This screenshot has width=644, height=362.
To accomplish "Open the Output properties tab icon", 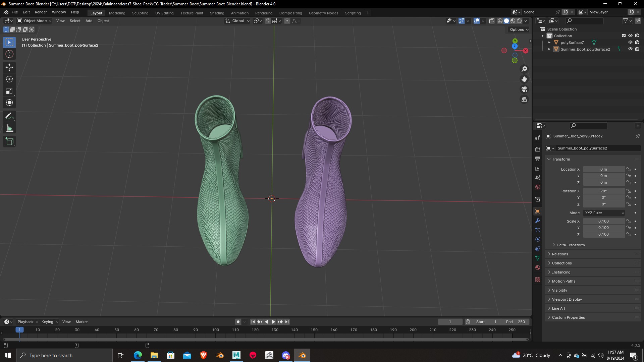I will click(538, 159).
